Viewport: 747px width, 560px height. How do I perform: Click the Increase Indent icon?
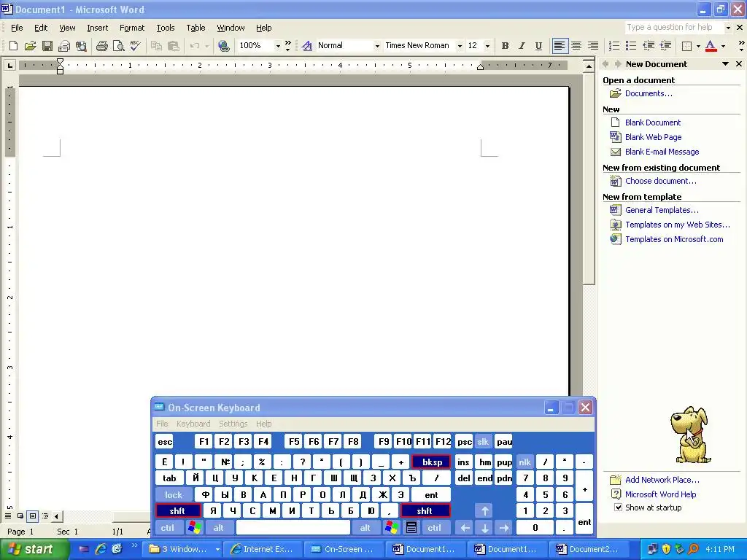click(665, 46)
